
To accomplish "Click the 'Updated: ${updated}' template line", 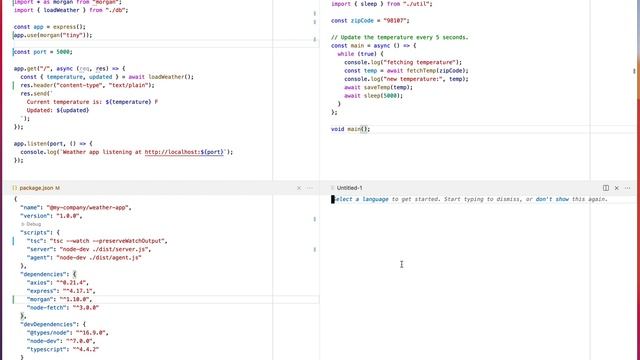I will [x=58, y=110].
